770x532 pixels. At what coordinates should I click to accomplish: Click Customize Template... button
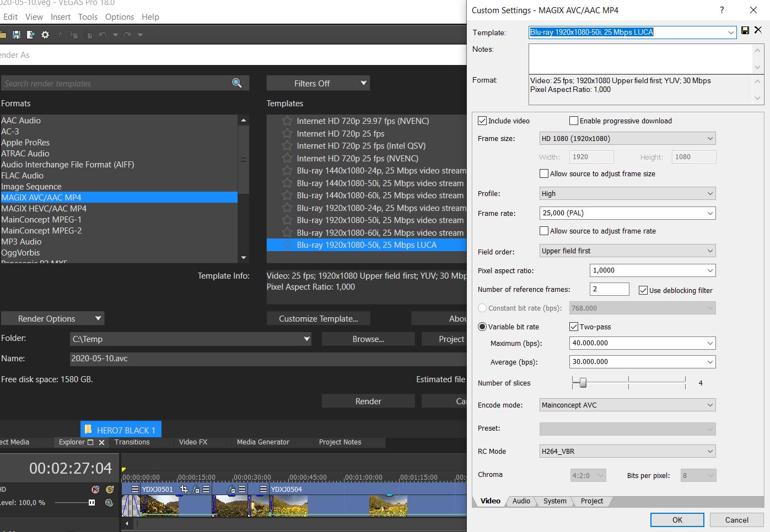319,318
